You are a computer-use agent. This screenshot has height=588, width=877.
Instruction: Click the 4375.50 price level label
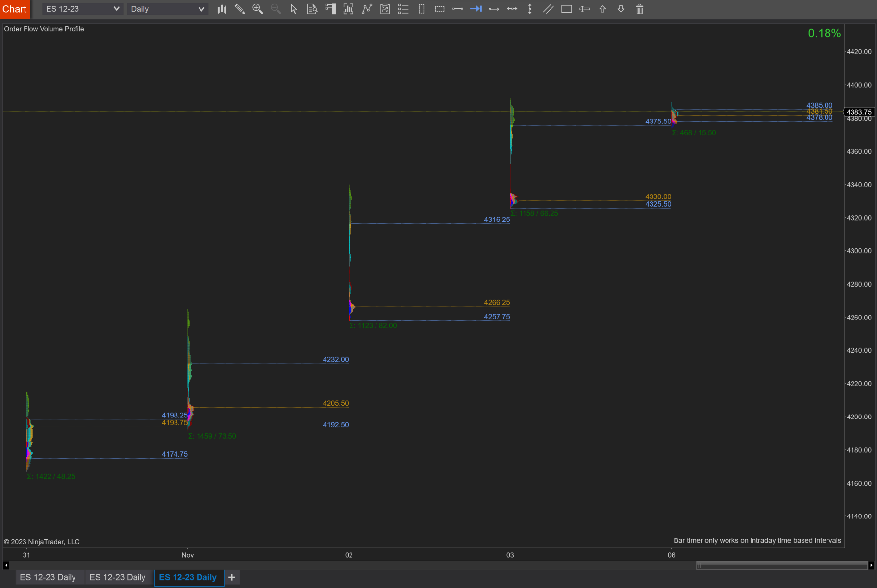pyautogui.click(x=658, y=122)
